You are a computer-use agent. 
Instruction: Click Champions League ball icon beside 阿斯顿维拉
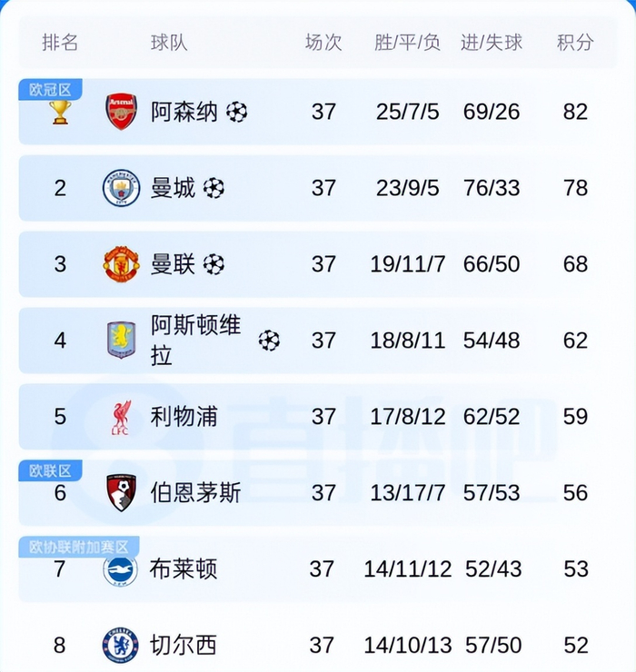pos(269,341)
